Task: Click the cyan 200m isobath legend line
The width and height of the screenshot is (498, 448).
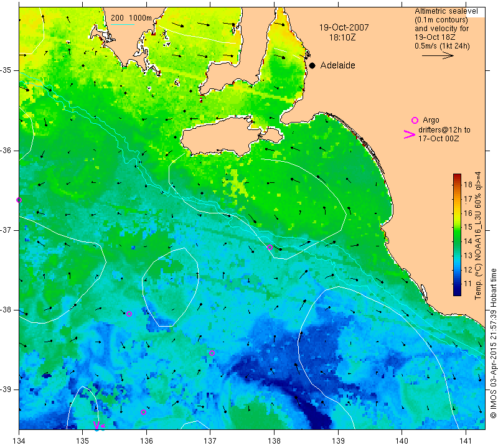Action: click(122, 24)
